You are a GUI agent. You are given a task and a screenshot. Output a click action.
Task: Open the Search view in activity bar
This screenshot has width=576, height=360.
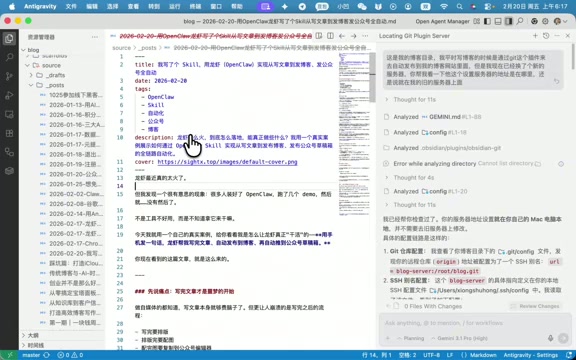coord(9,57)
